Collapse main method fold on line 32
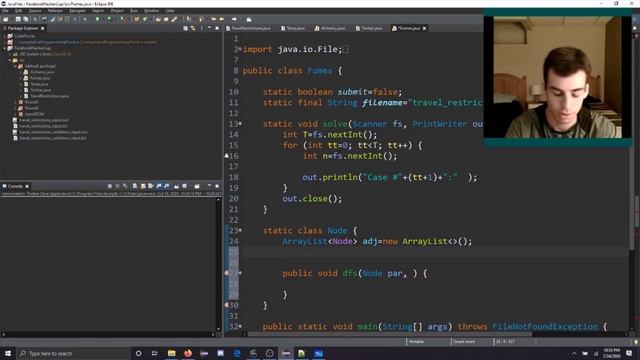This screenshot has height=360, width=640. (240, 326)
